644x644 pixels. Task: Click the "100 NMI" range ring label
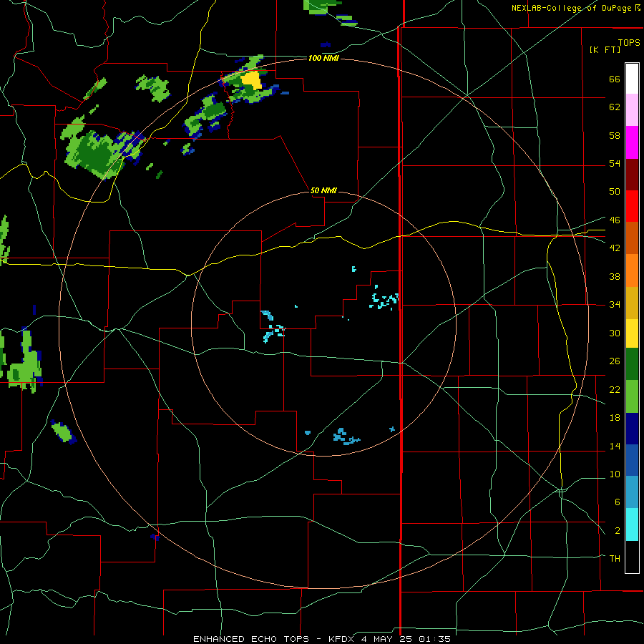point(323,58)
